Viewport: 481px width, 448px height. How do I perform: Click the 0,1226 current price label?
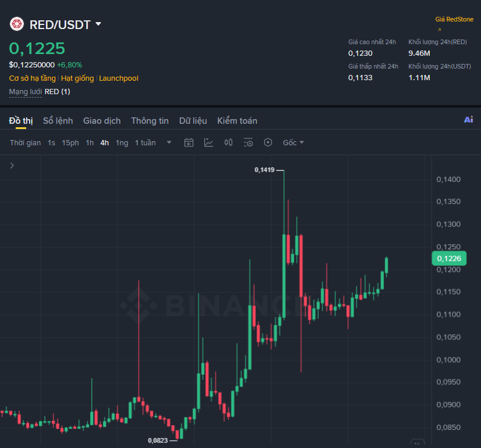pyautogui.click(x=449, y=259)
